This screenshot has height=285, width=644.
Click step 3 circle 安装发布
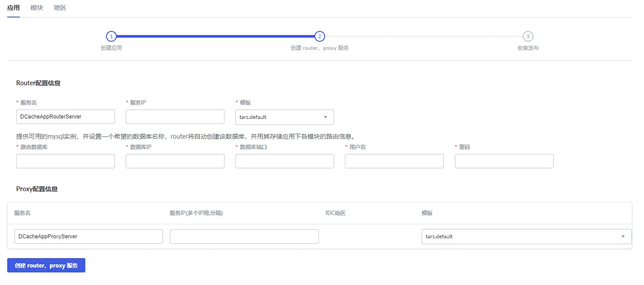(x=528, y=36)
